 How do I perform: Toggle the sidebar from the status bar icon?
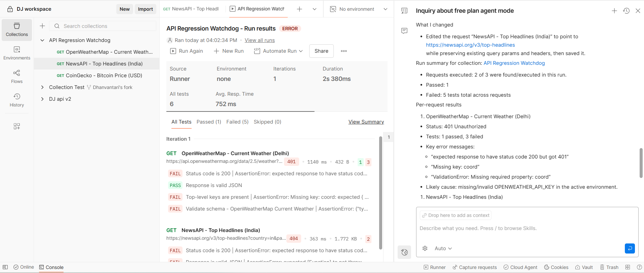[5, 267]
